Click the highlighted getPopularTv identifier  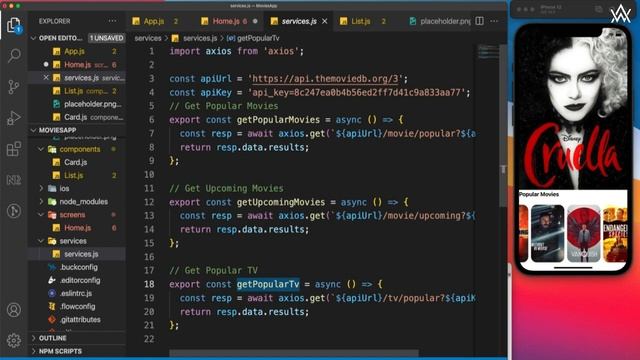[x=268, y=284]
